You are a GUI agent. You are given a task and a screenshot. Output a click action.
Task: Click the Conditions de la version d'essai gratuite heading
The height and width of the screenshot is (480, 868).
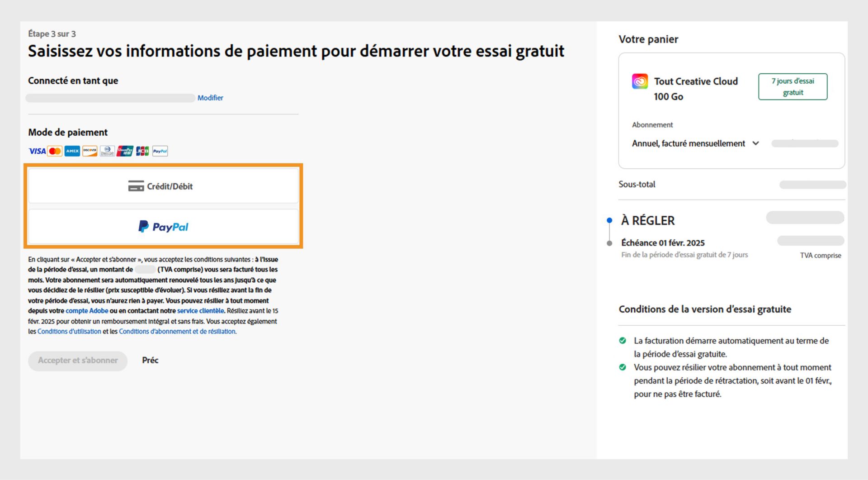tap(705, 309)
